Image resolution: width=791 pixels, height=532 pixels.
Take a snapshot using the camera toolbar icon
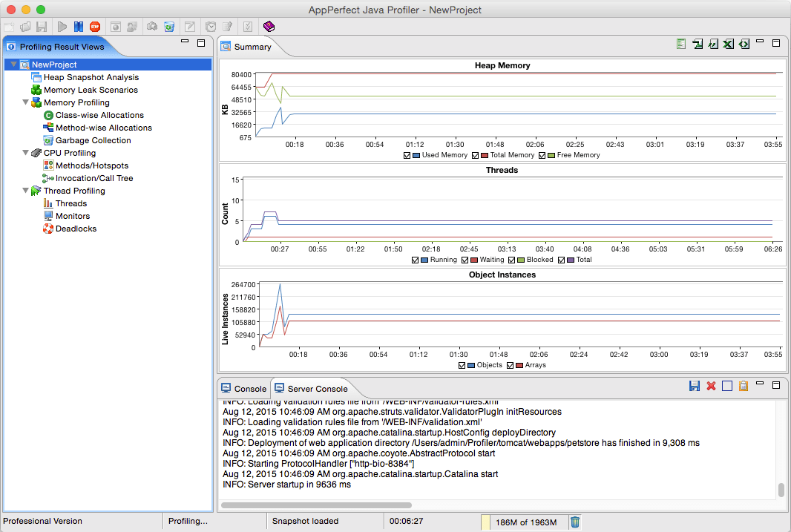(x=151, y=26)
